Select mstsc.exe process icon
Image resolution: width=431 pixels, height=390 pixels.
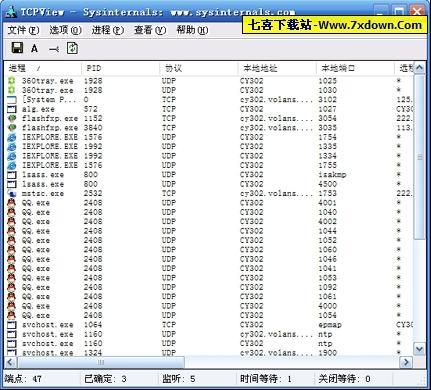click(x=12, y=193)
